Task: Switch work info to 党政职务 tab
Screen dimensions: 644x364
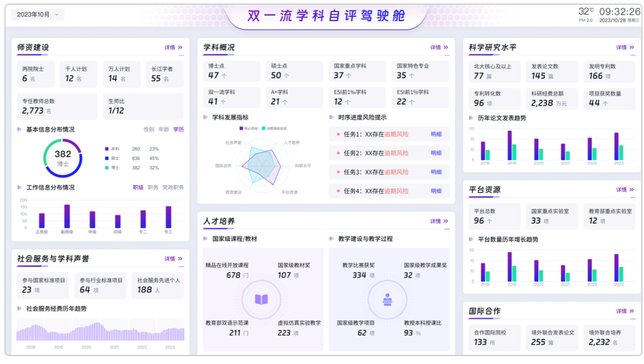Action: (173, 187)
